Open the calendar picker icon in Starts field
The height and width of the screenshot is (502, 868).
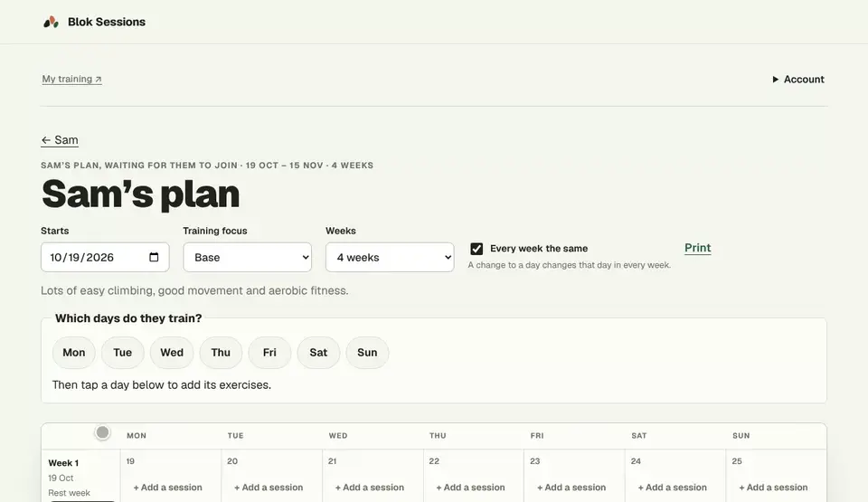click(154, 257)
